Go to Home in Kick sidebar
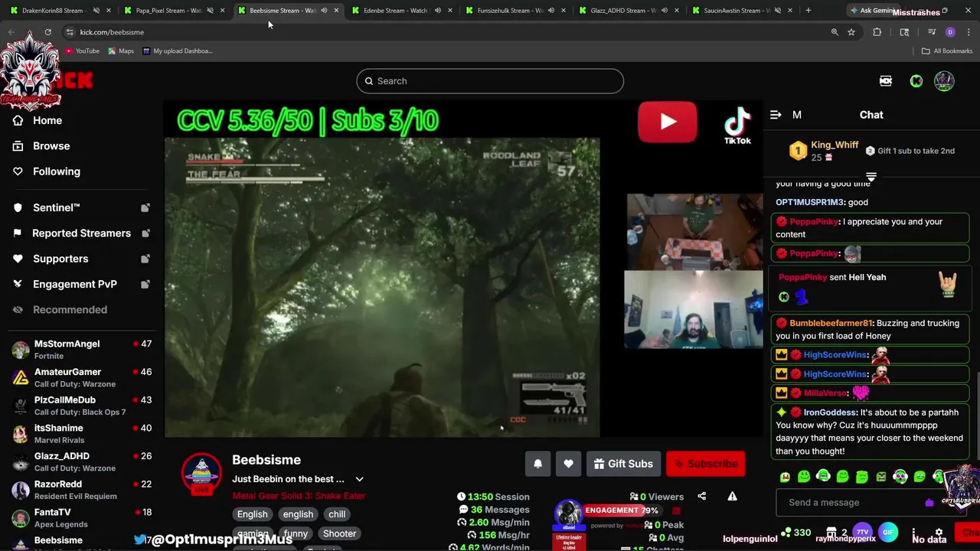 pyautogui.click(x=47, y=120)
